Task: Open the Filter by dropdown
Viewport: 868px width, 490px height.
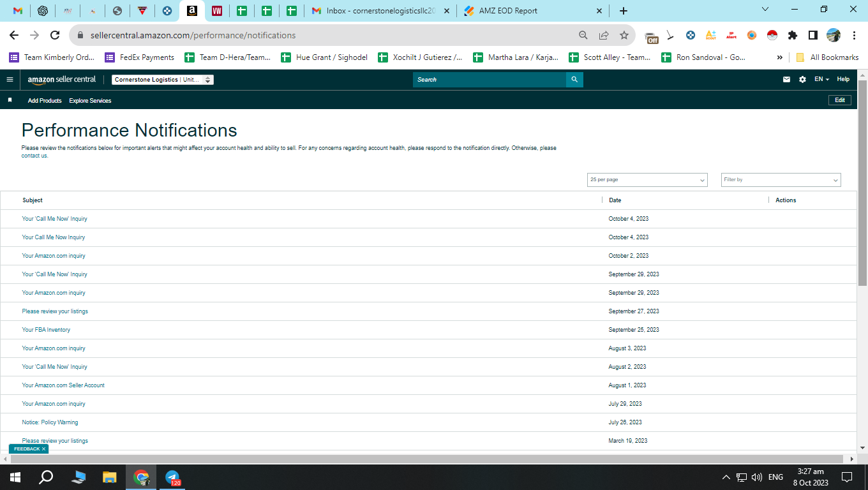Action: click(781, 180)
